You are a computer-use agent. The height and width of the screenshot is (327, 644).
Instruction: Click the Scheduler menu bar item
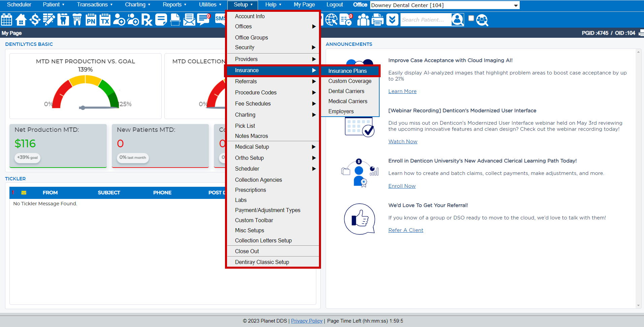pyautogui.click(x=19, y=5)
